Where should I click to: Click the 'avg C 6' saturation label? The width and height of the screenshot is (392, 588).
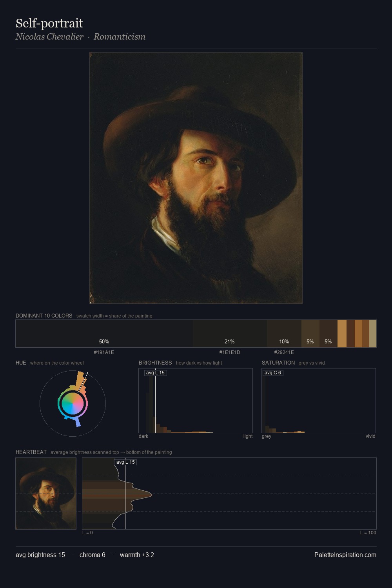272,373
